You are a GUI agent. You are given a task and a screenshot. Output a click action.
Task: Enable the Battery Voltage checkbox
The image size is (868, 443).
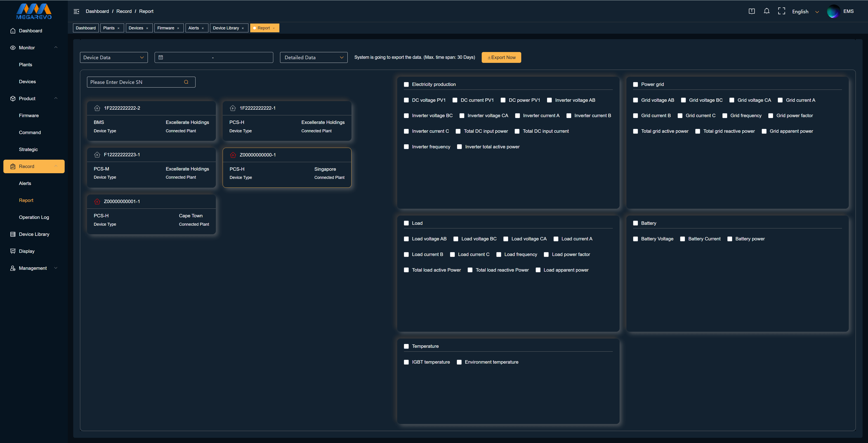pyautogui.click(x=635, y=239)
